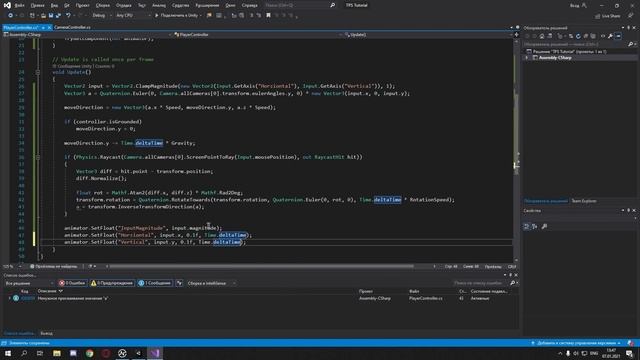Open the Сборка и IntelliSense dropdown
640x360 pixels.
tap(211, 283)
